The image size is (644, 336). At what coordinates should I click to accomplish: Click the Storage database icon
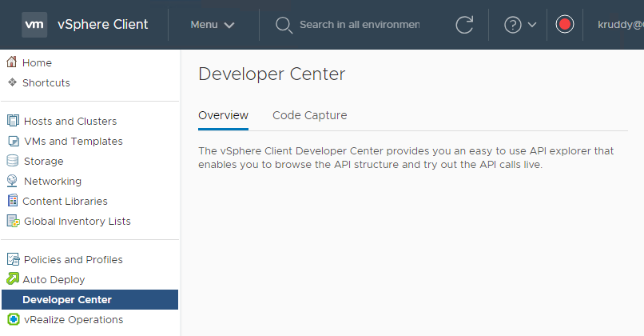13,161
